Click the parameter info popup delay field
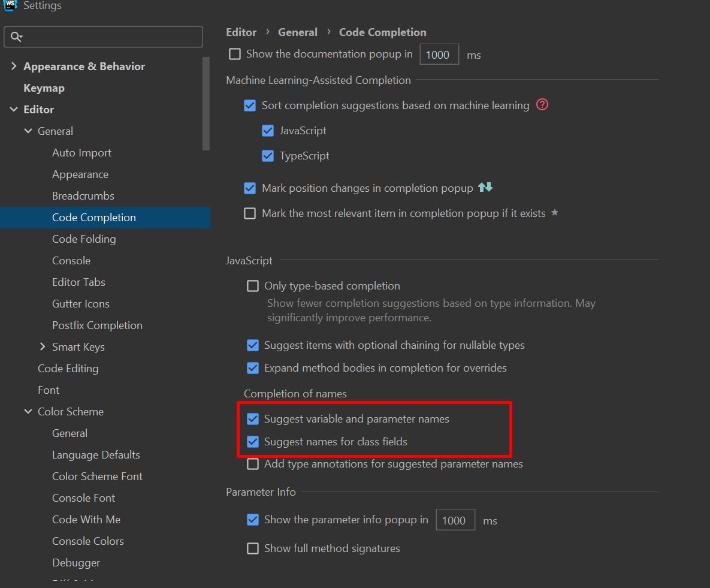710x588 pixels. point(455,520)
